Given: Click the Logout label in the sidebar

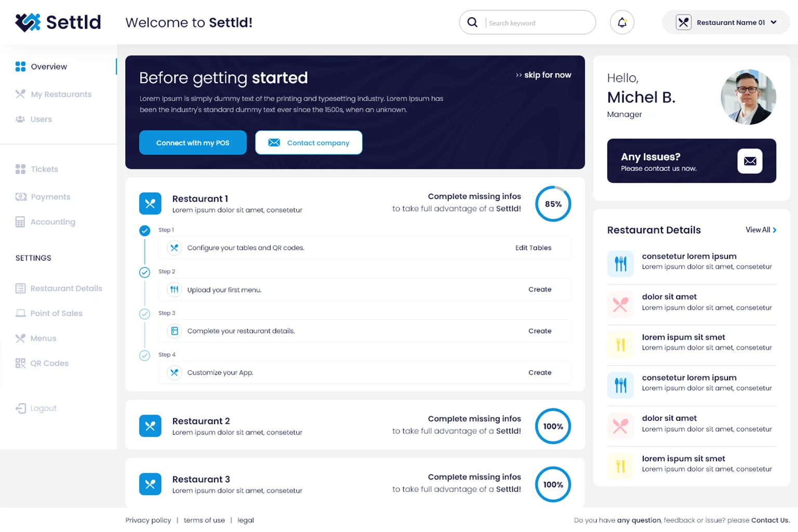Looking at the screenshot, I should point(43,408).
